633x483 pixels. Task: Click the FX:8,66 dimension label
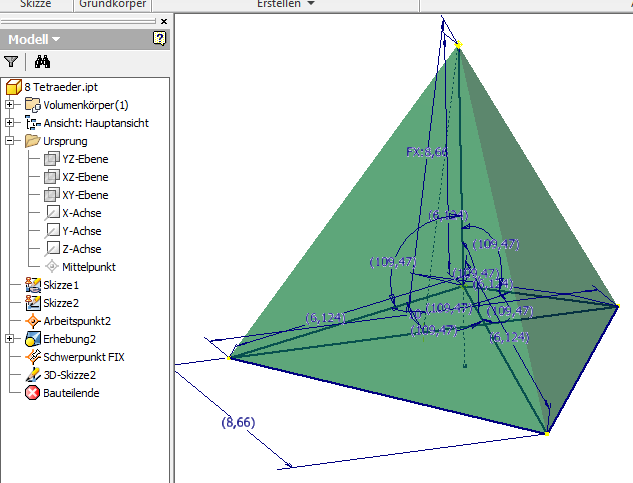[427, 152]
